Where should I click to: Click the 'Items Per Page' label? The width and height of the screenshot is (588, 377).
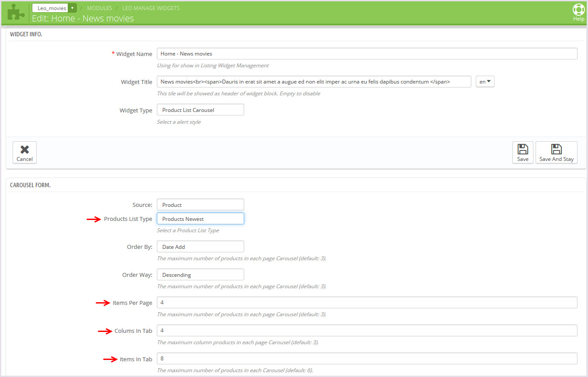pos(132,303)
